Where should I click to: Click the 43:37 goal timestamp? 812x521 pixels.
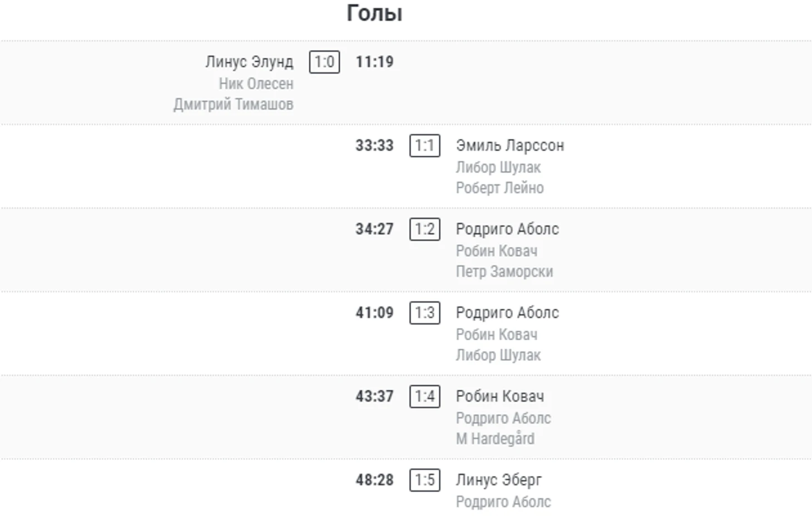[374, 396]
